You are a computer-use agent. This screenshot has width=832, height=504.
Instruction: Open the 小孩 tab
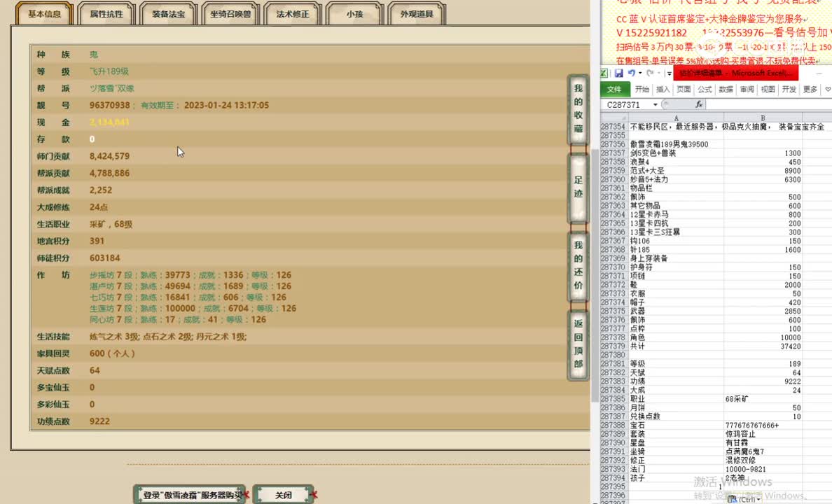354,13
